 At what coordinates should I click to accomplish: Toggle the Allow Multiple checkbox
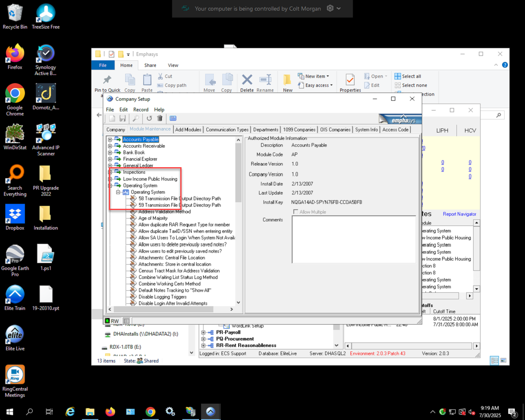(296, 212)
